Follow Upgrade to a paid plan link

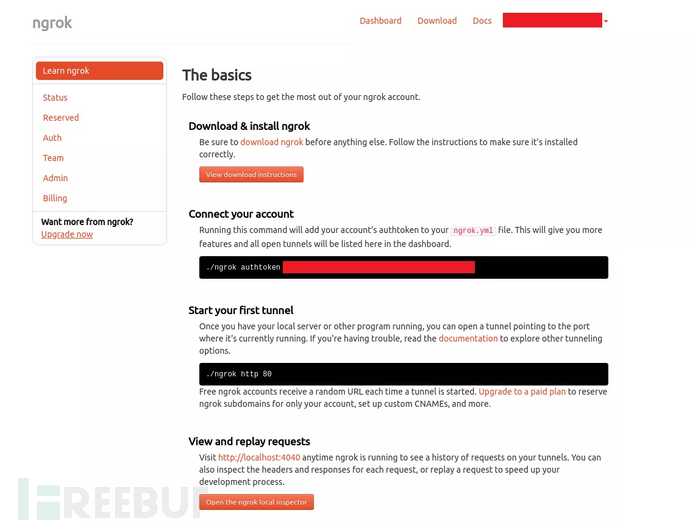(522, 391)
